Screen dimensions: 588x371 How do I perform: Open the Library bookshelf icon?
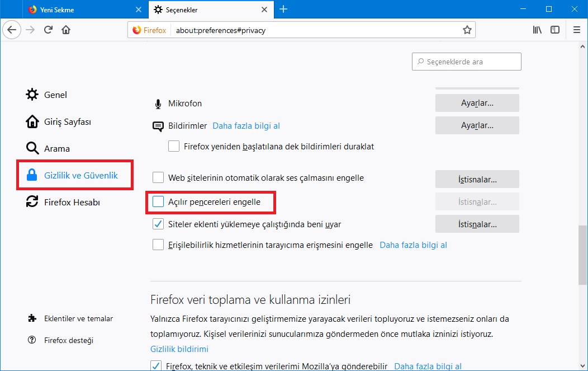coord(537,30)
